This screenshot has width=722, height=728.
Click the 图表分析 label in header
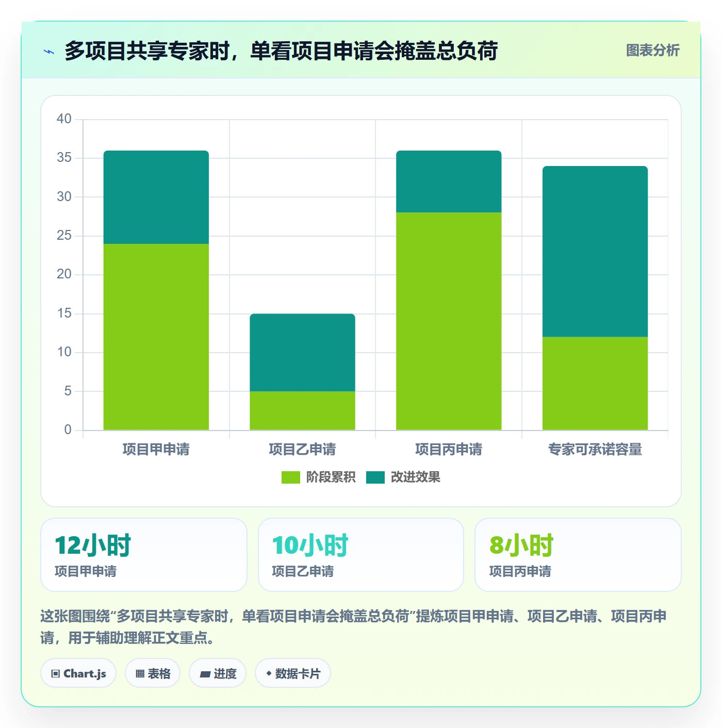[652, 51]
